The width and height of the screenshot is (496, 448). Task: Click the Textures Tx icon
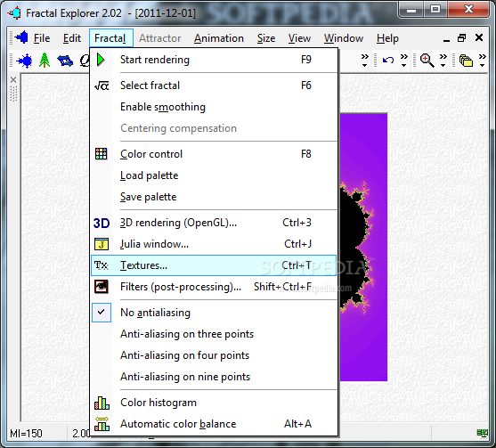coord(102,265)
